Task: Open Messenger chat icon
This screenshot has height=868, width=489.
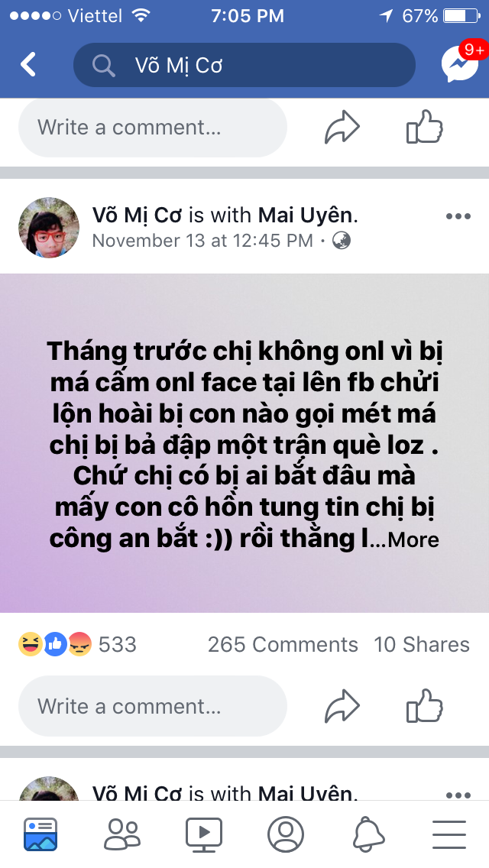Action: click(x=460, y=64)
